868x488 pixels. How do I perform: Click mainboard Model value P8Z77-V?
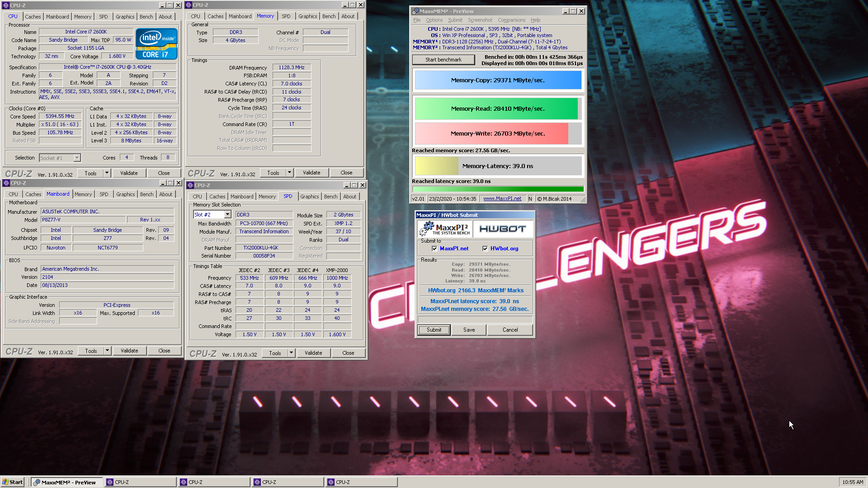click(83, 220)
